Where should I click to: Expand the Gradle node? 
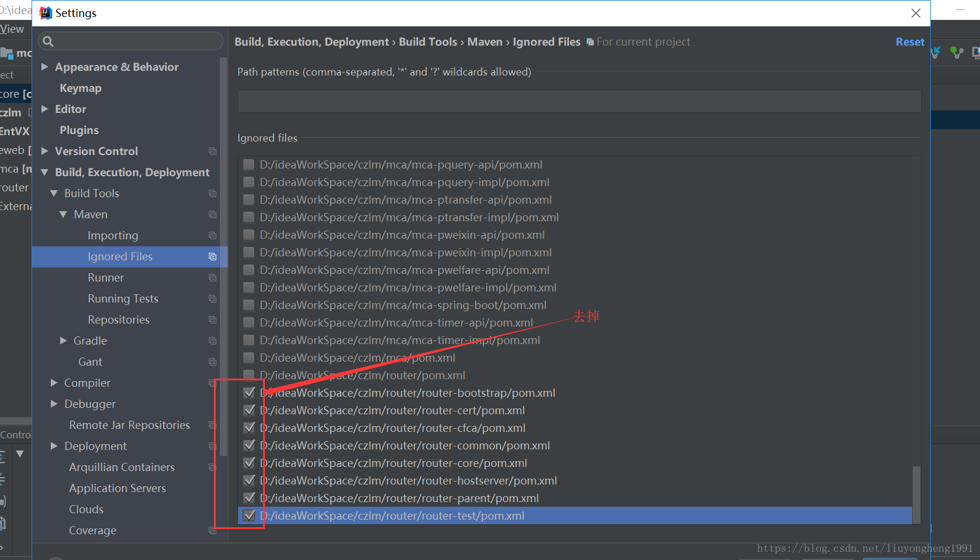[x=63, y=341]
